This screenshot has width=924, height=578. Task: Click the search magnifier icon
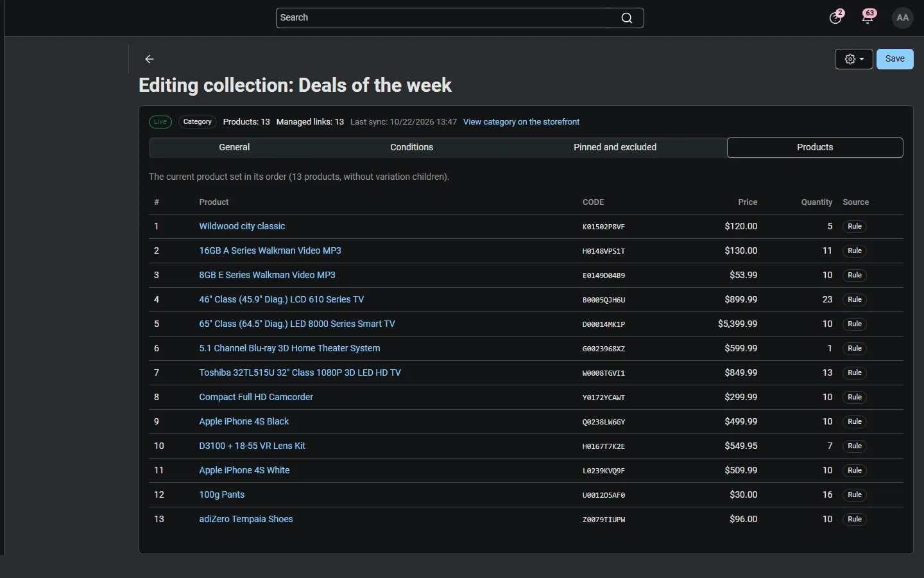pos(627,18)
